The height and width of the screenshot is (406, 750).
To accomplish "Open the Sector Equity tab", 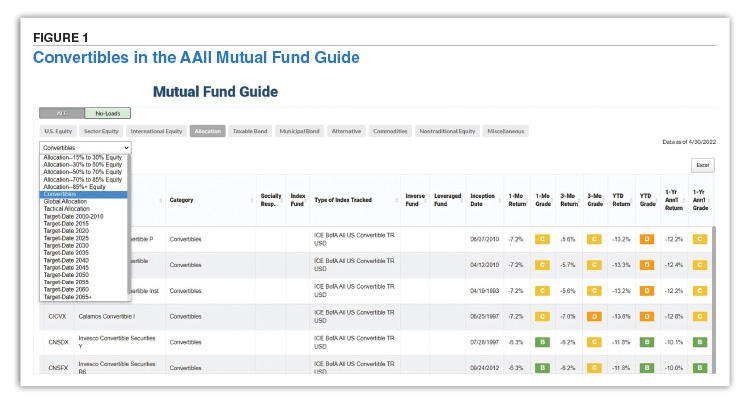I will [x=101, y=131].
